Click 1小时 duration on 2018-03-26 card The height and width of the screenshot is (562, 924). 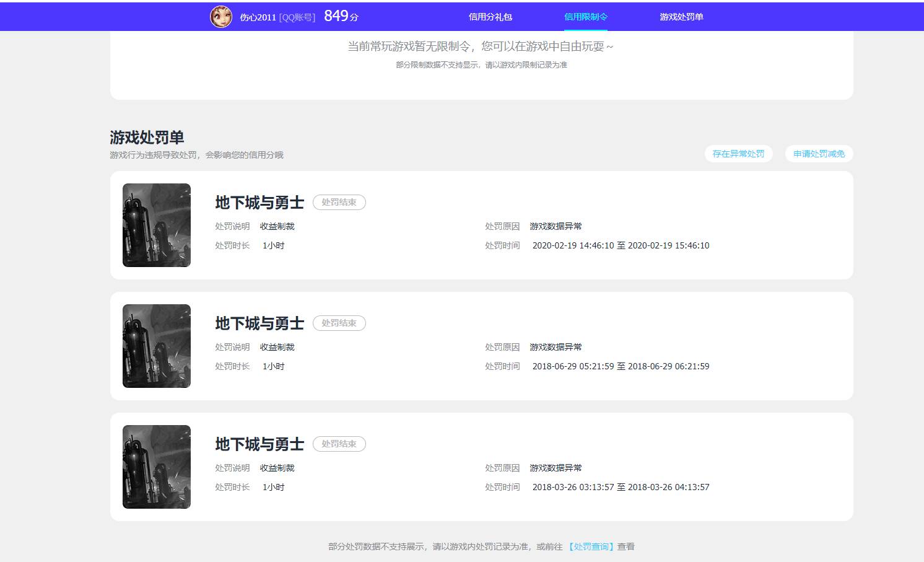click(273, 487)
